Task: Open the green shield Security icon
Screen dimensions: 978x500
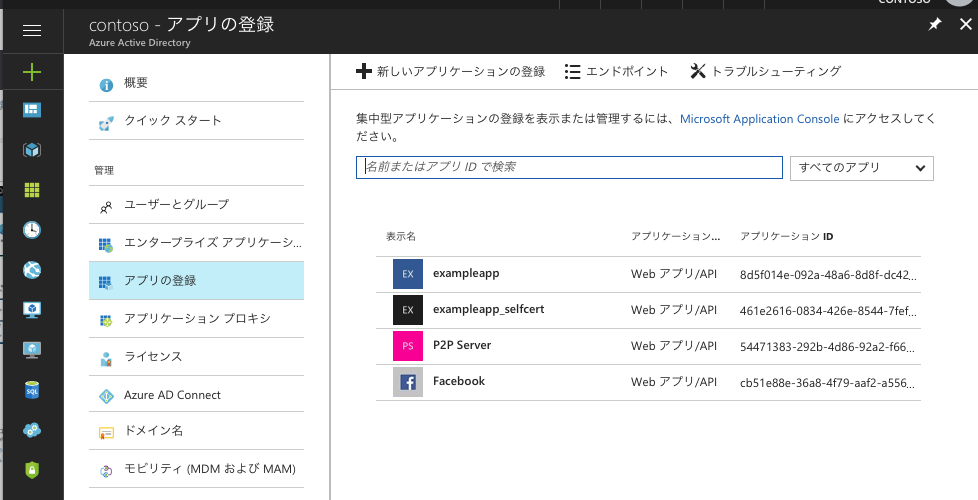Action: pos(32,469)
